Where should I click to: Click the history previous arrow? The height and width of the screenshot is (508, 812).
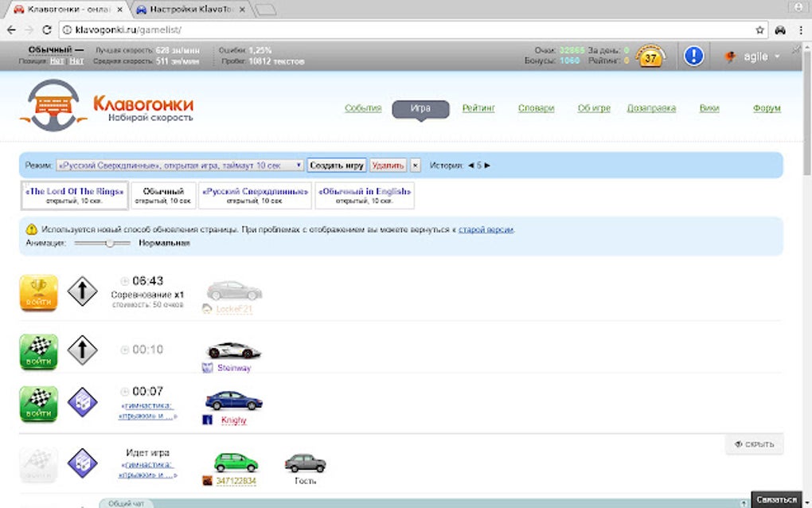pyautogui.click(x=470, y=165)
